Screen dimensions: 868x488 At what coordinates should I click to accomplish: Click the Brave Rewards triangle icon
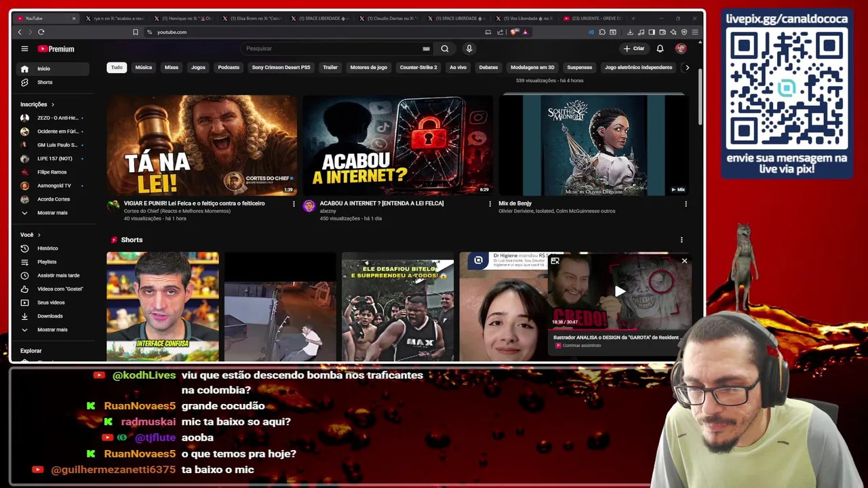pyautogui.click(x=525, y=32)
